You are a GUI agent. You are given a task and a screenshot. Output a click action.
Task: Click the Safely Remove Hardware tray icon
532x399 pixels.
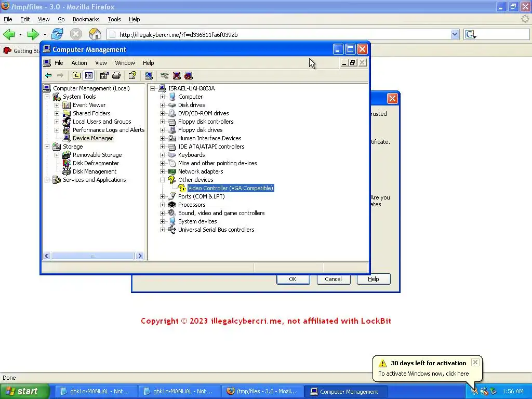pos(494,391)
